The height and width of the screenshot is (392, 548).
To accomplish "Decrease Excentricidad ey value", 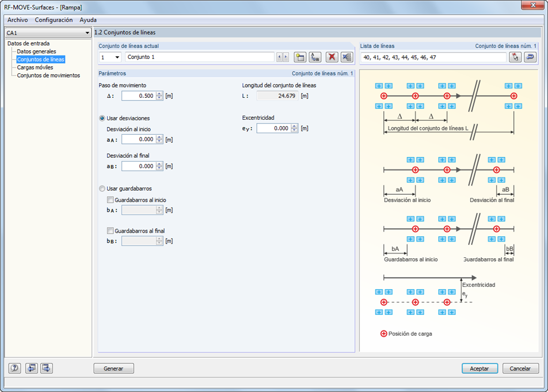I will point(294,130).
